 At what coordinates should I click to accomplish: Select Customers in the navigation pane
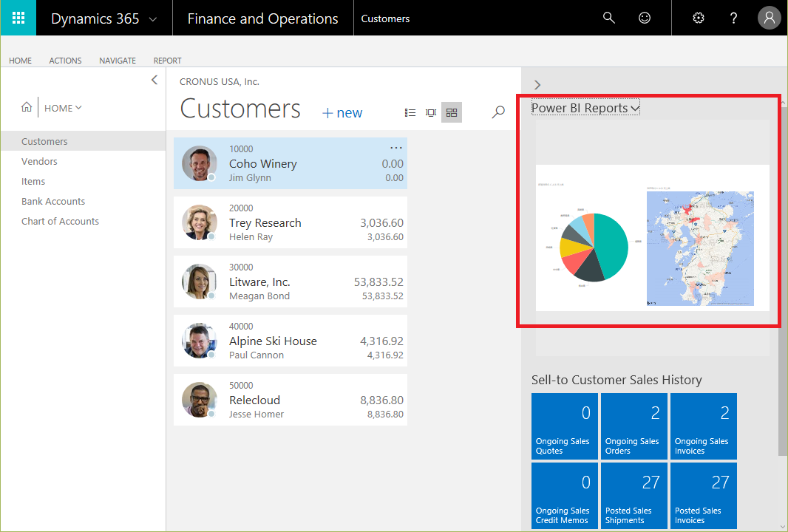pos(84,141)
